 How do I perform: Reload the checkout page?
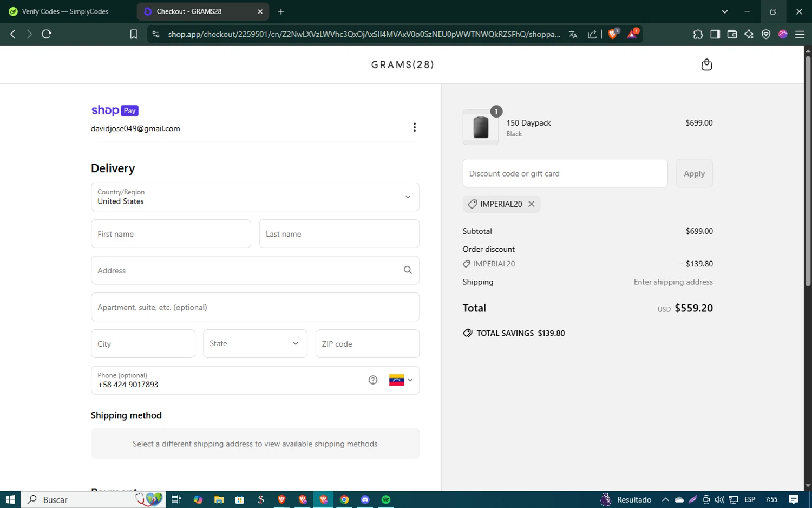pyautogui.click(x=47, y=34)
